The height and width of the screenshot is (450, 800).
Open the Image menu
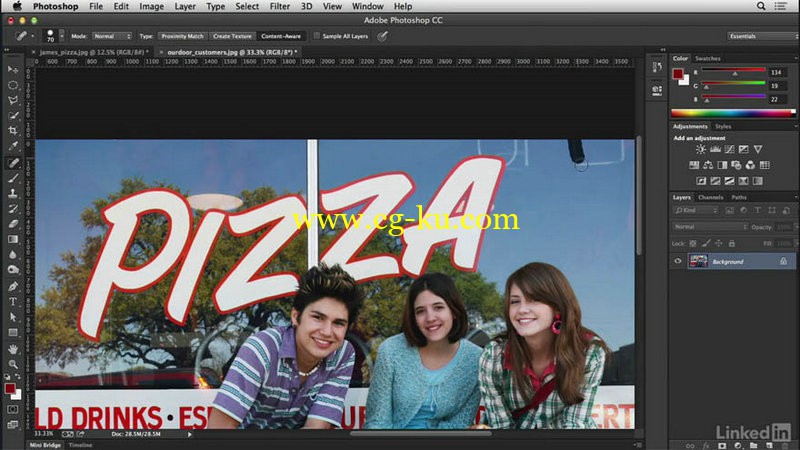152,6
